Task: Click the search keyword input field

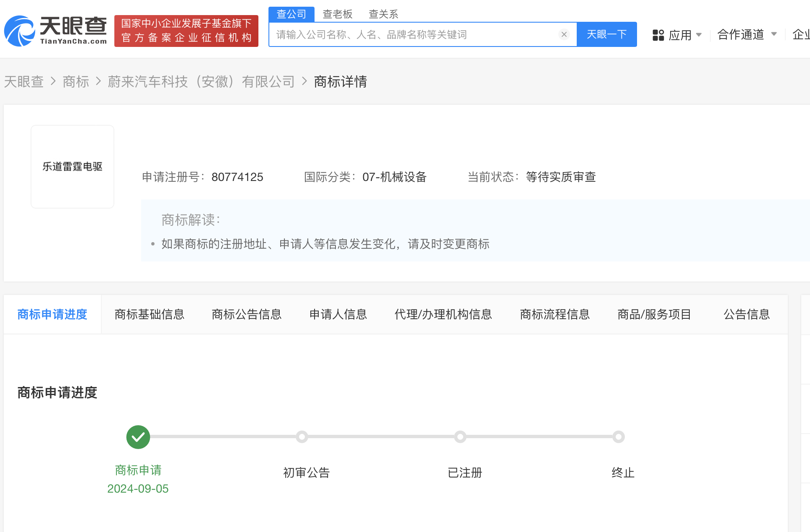Action: [x=415, y=34]
